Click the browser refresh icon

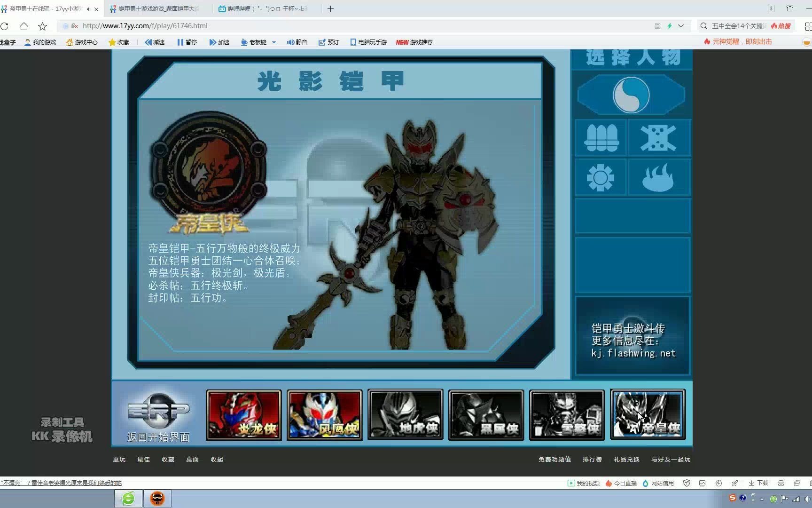point(5,26)
